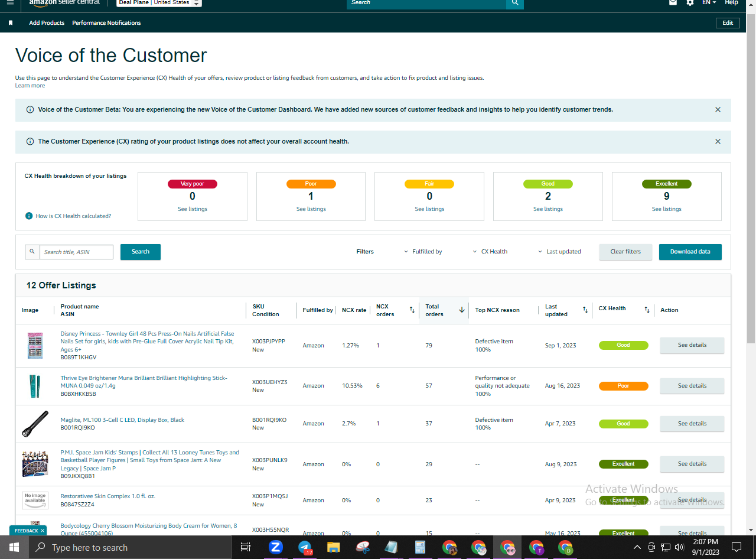This screenshot has height=559, width=756.
Task: Focus the Search title, ASIN field
Action: click(76, 252)
